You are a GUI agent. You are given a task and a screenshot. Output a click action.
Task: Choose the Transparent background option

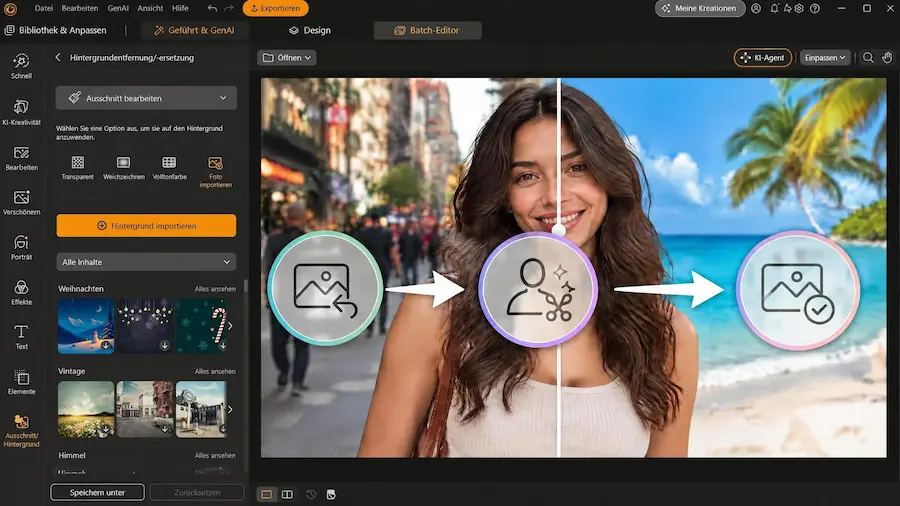coord(77,168)
